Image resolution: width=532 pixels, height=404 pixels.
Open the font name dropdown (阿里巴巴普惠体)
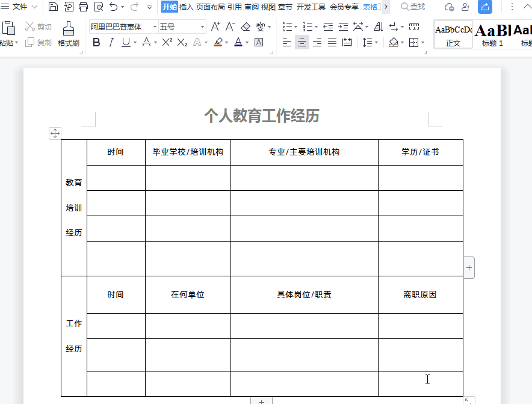(x=155, y=26)
